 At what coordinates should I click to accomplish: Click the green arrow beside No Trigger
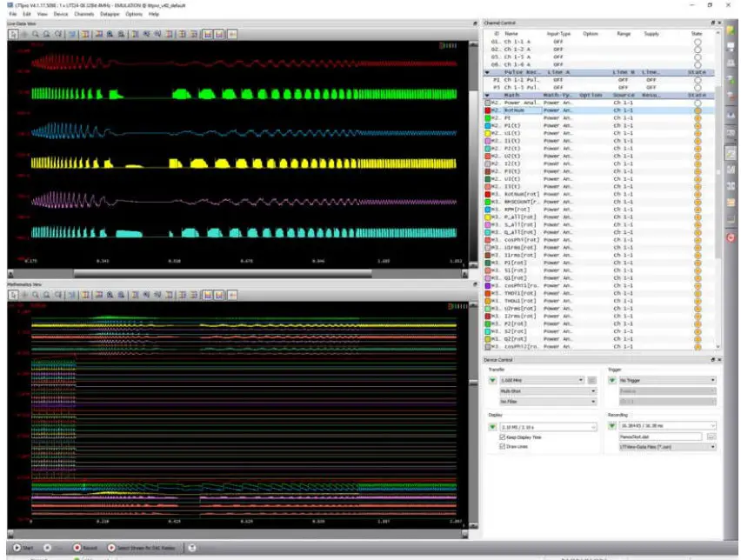coord(612,380)
